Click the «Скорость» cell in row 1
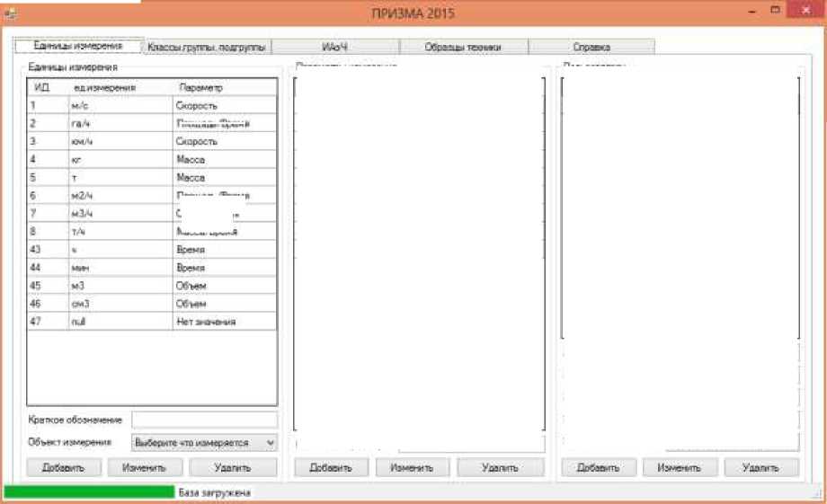827x504 pixels. click(x=225, y=105)
